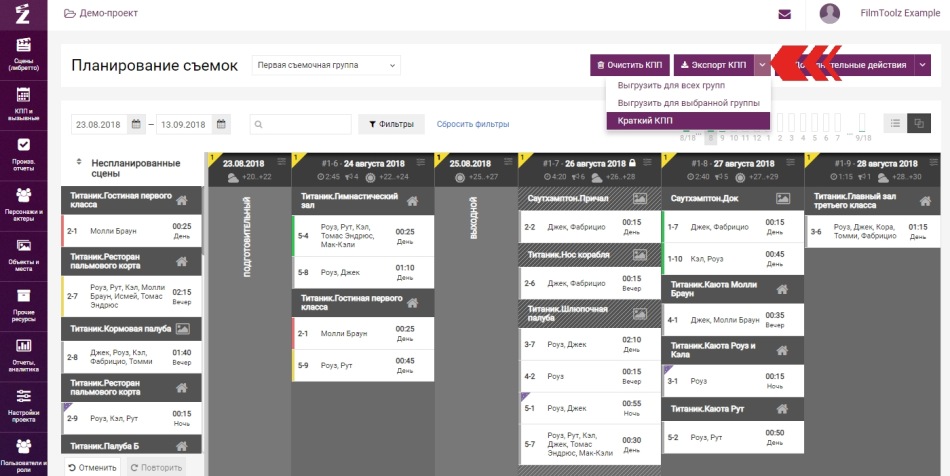The image size is (950, 476).
Task: Select scene 5-9 Роуз, Рут
Action: [363, 365]
